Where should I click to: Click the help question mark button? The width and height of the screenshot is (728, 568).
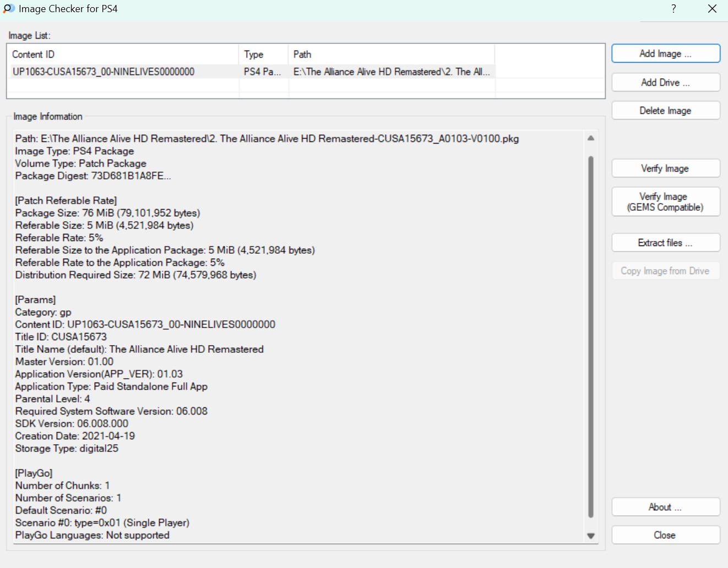673,9
